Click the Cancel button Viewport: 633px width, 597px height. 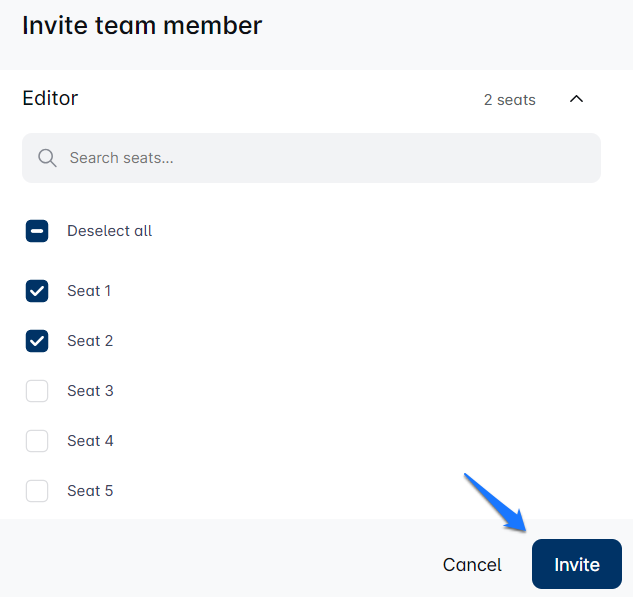(472, 565)
